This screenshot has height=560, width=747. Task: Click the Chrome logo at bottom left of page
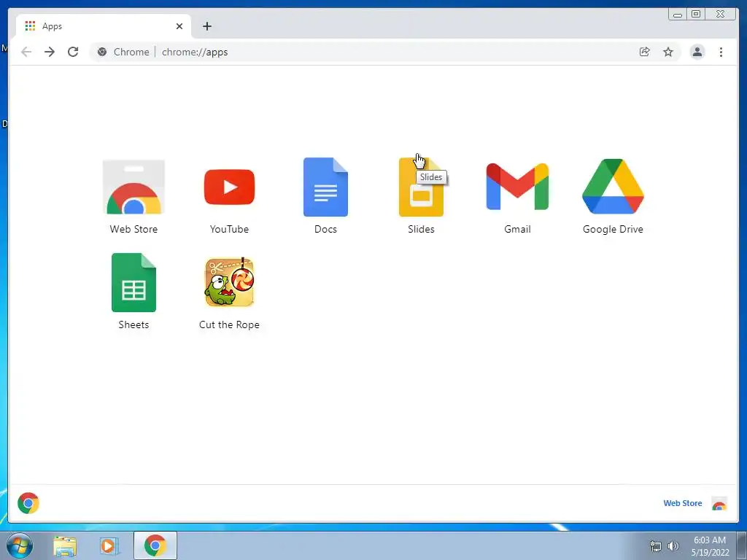pyautogui.click(x=28, y=503)
